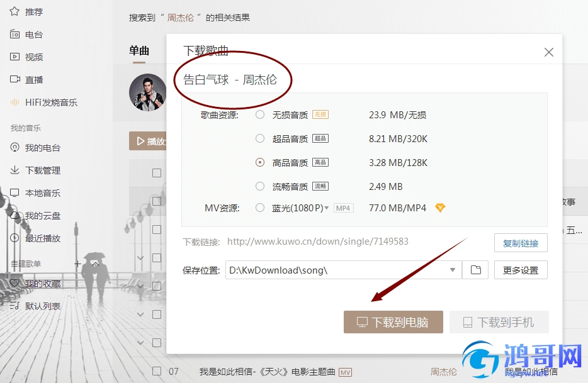Open 我的电台 in the sidebar
Viewport: 588px width, 383px height.
35,148
